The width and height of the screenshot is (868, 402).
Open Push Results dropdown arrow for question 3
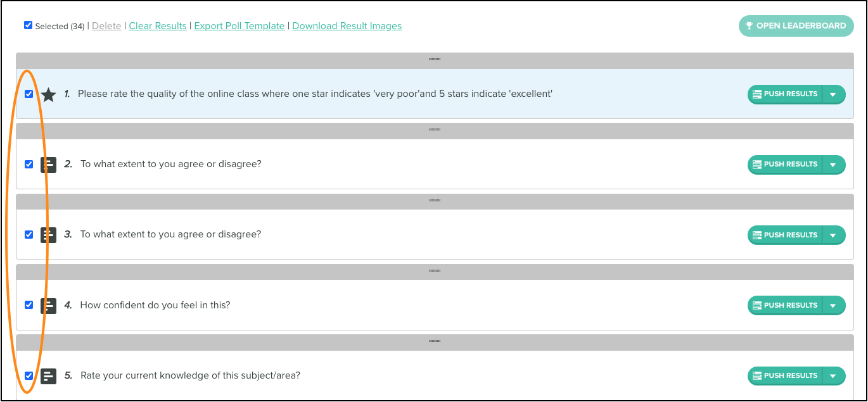833,235
